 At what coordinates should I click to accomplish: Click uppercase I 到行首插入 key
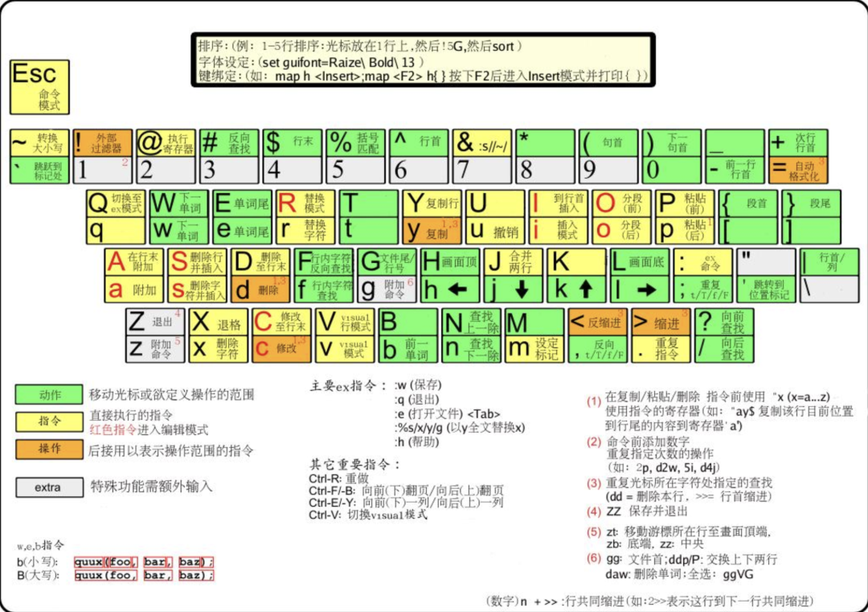click(x=558, y=203)
